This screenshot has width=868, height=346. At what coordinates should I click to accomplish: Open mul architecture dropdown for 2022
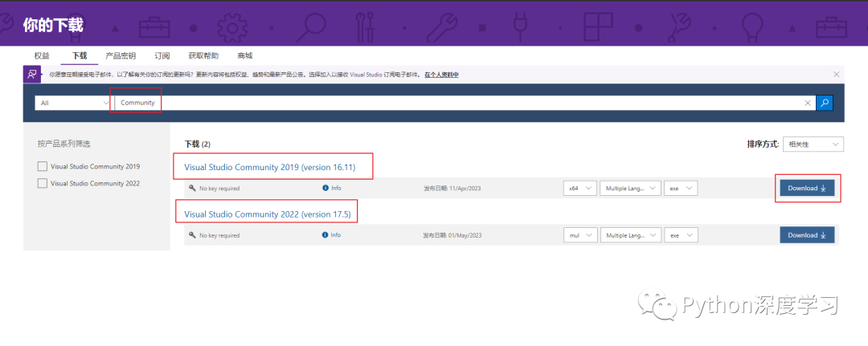(580, 235)
